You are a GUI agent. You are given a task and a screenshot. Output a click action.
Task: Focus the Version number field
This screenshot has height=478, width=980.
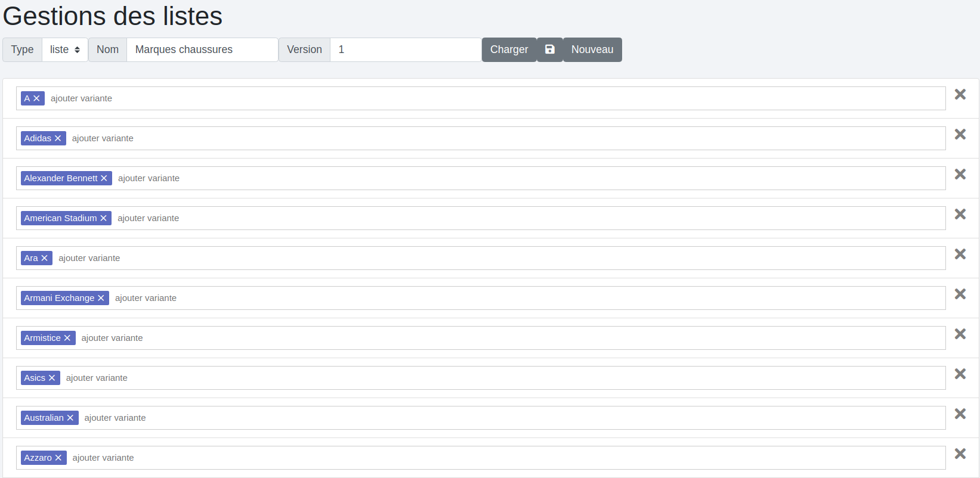coord(406,49)
